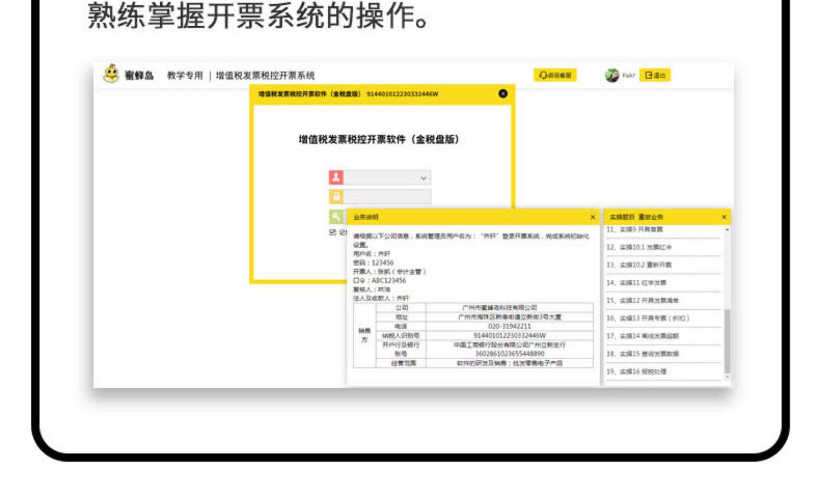Click the ABC123456 line in instructions
This screenshot has width=820, height=504.
point(379,280)
